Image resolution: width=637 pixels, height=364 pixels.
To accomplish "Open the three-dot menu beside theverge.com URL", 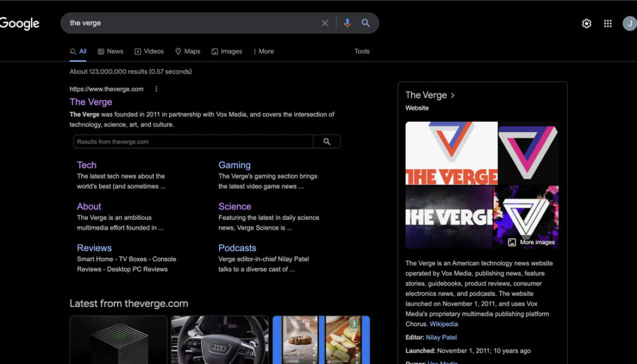I will tap(156, 89).
